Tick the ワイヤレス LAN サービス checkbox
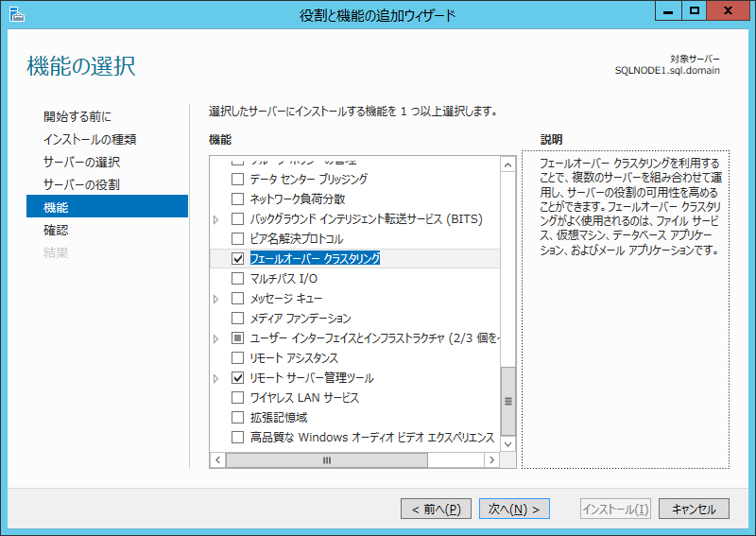 click(x=238, y=398)
